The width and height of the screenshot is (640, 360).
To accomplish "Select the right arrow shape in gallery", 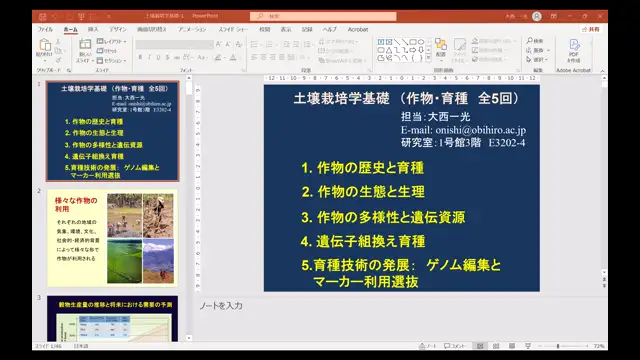I will 413,50.
